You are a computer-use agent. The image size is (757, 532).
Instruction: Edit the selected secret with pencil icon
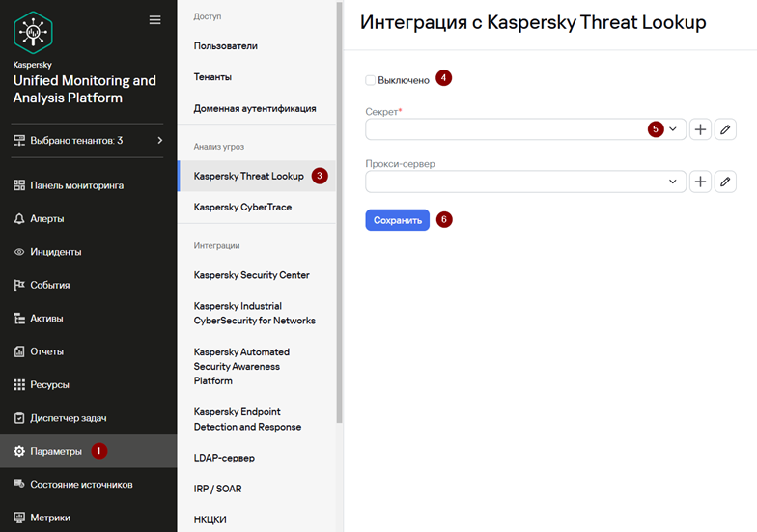coord(725,129)
